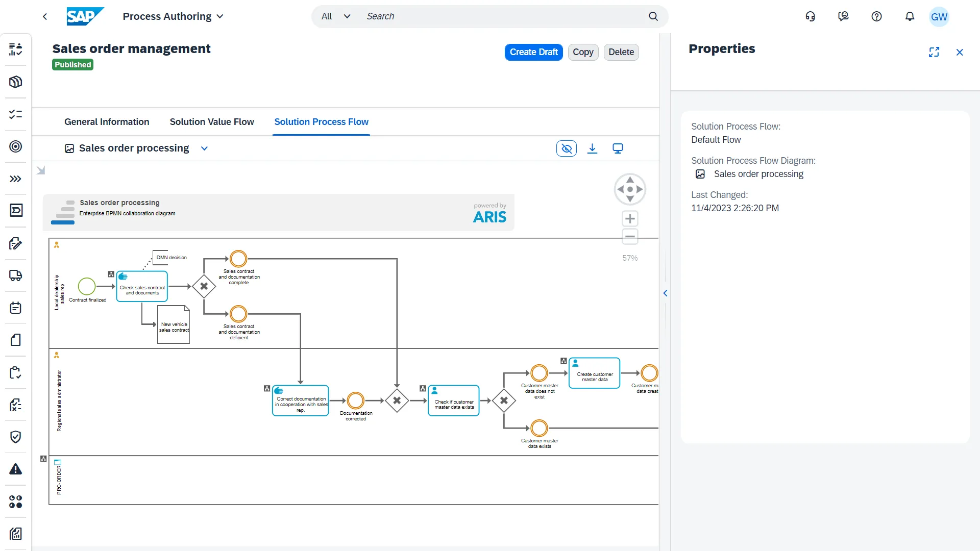Open the delivery truck sidebar icon
The height and width of the screenshot is (551, 980).
coord(16,276)
